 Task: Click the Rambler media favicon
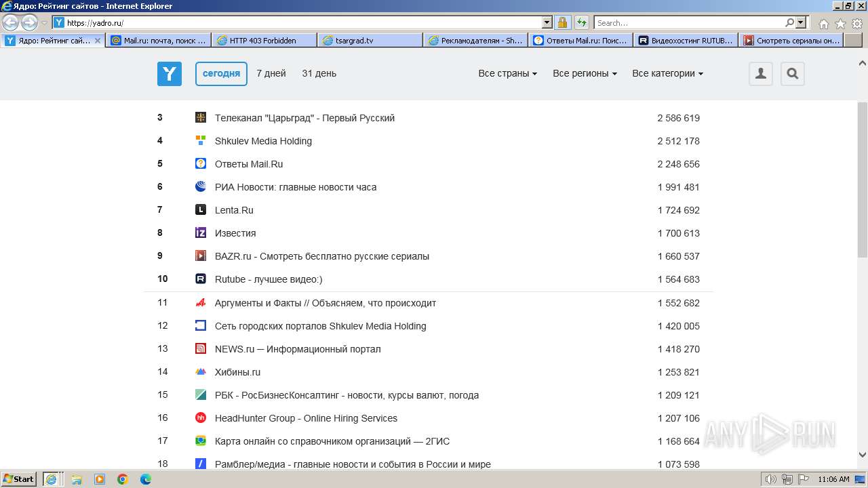point(201,464)
